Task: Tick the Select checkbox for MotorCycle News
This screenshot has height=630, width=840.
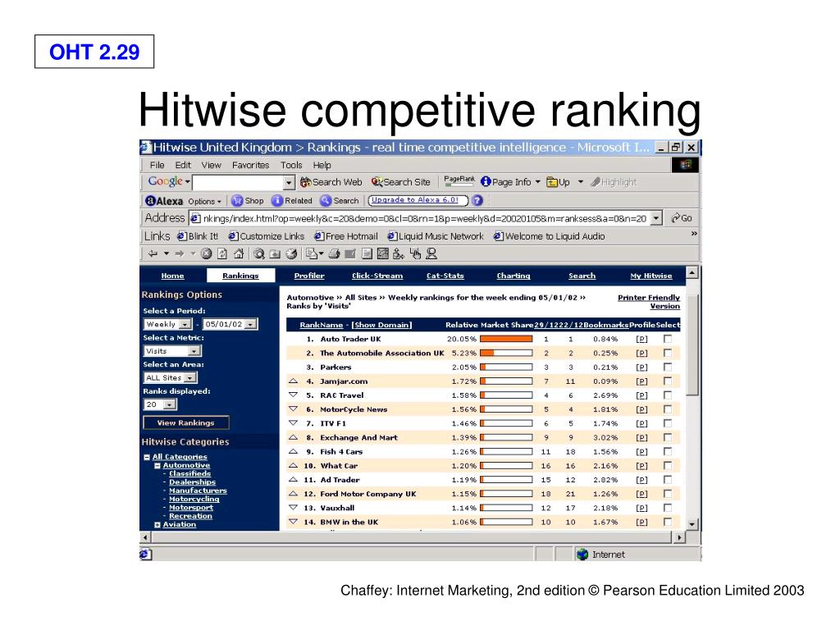Action: (668, 409)
